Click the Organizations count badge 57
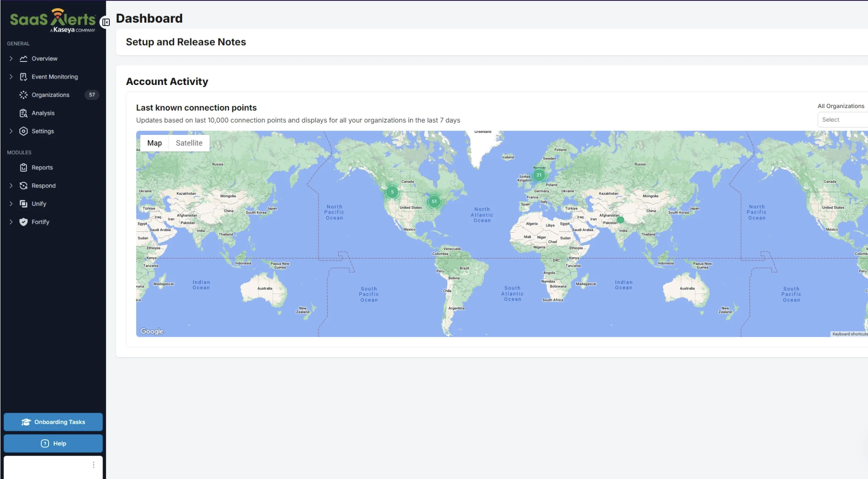The width and height of the screenshot is (868, 479). [92, 95]
